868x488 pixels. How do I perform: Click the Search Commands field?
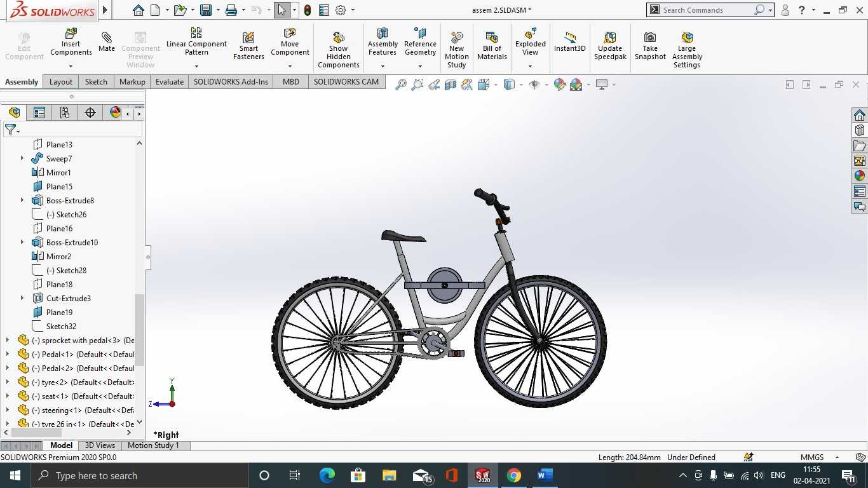[710, 10]
